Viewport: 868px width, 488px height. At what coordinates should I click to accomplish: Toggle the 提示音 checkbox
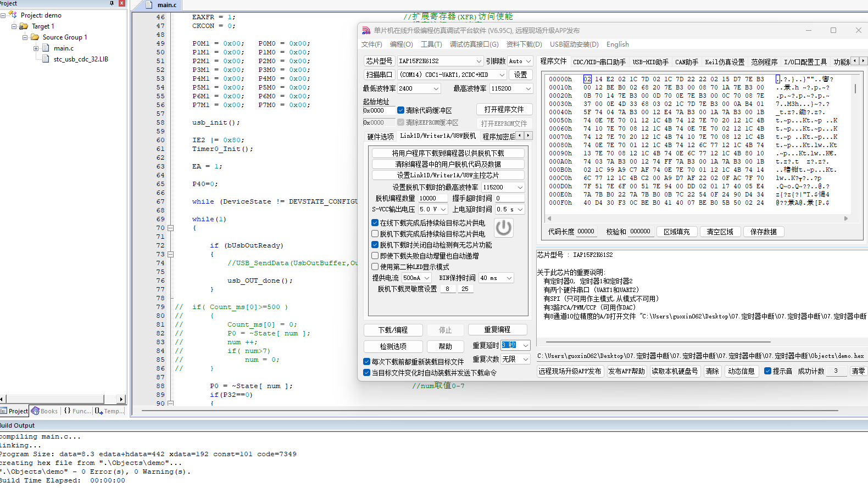pos(767,371)
